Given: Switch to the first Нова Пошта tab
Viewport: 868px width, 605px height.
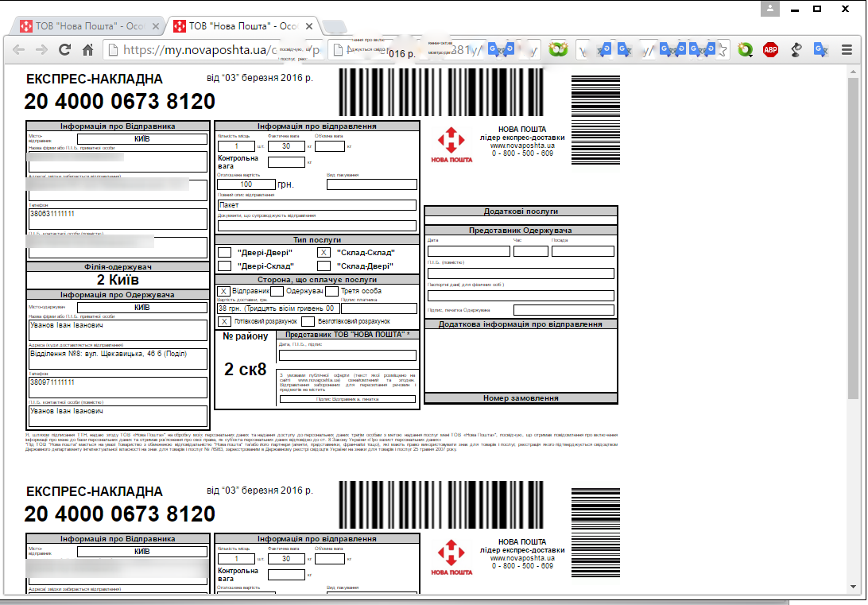Looking at the screenshot, I should pos(88,26).
